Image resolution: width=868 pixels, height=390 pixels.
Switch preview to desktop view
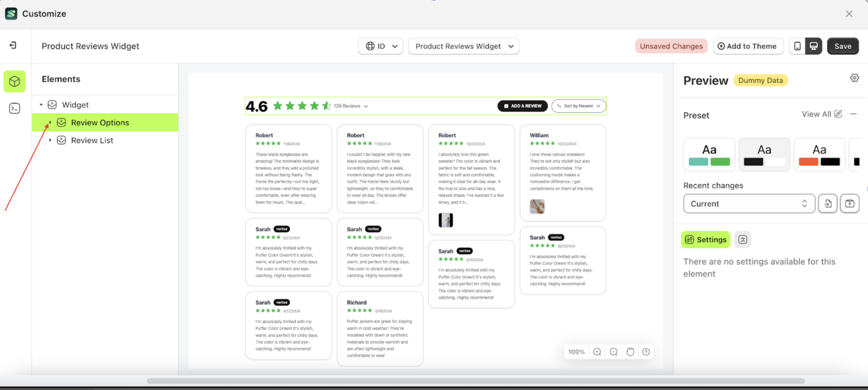[814, 46]
